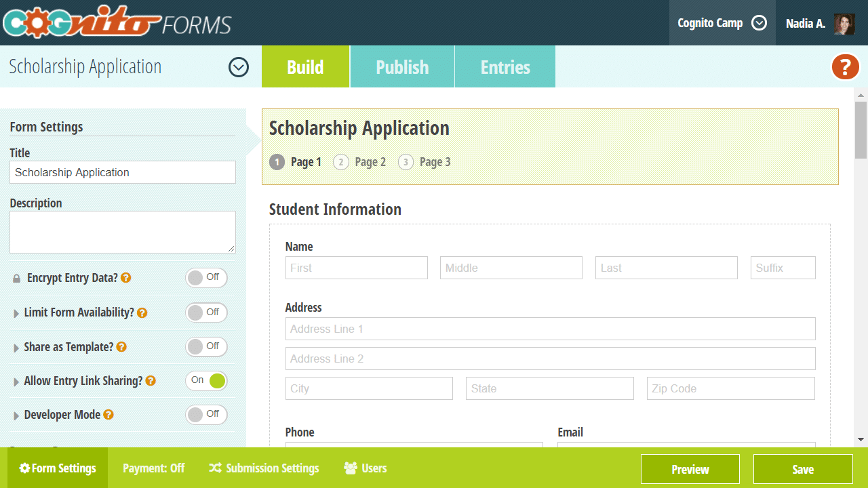Screen dimensions: 868x488
Task: Click the help icon beside Encrypt Entry Data
Action: 125,278
